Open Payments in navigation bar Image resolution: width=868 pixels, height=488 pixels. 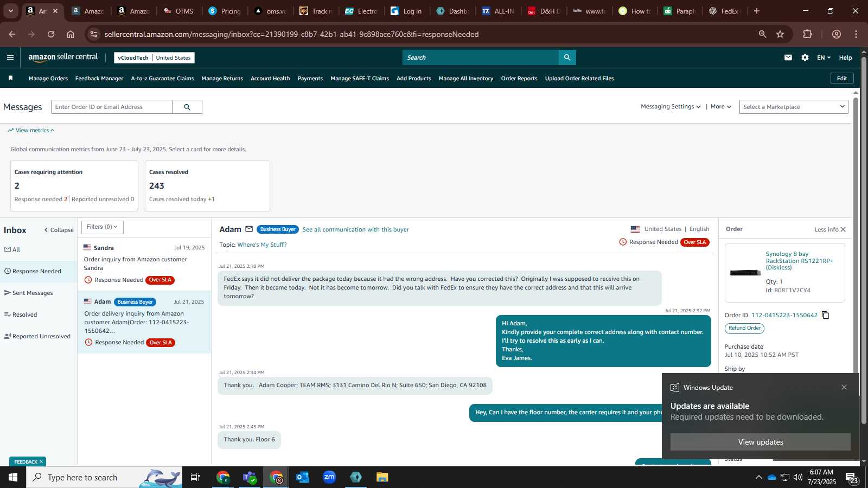tap(310, 79)
